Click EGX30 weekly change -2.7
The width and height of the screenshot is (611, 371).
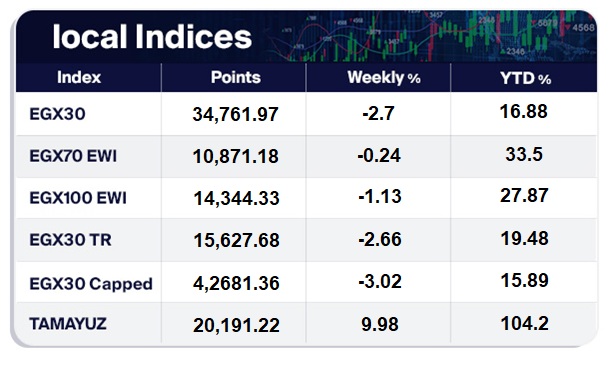pos(378,114)
